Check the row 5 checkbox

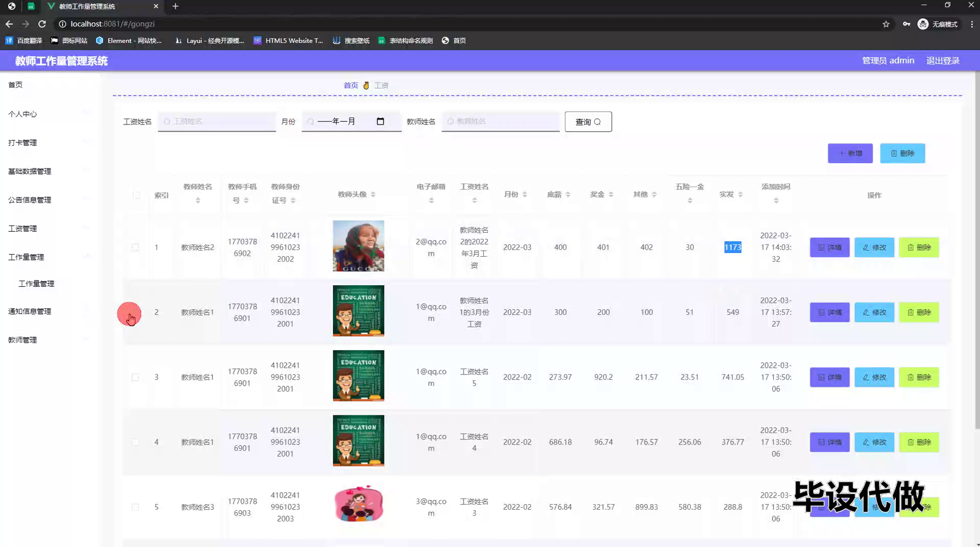click(135, 507)
